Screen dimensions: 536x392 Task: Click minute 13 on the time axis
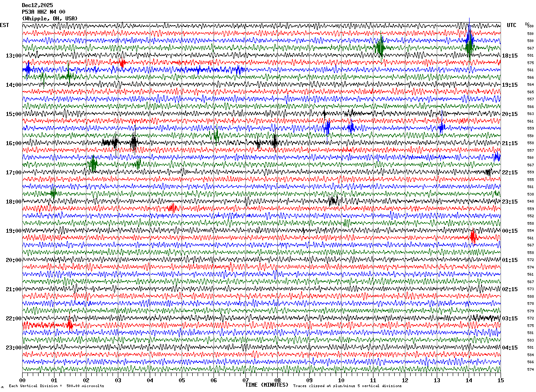pyautogui.click(x=437, y=380)
